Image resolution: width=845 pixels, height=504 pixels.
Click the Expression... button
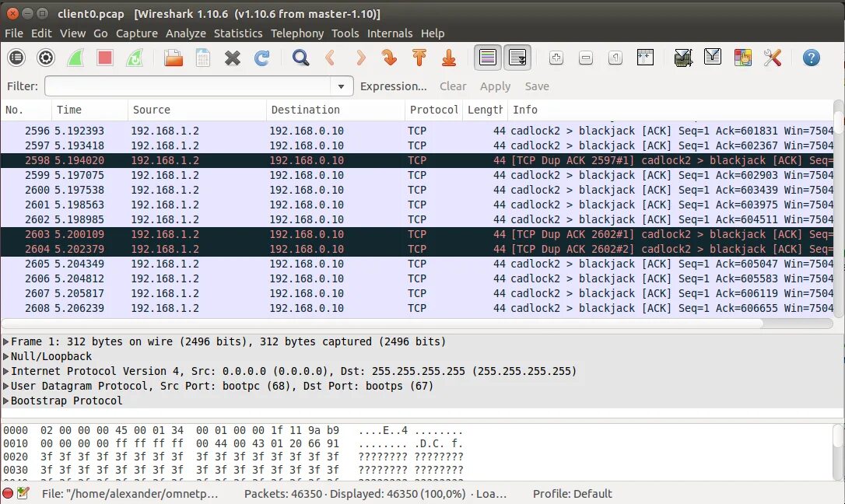(x=394, y=86)
